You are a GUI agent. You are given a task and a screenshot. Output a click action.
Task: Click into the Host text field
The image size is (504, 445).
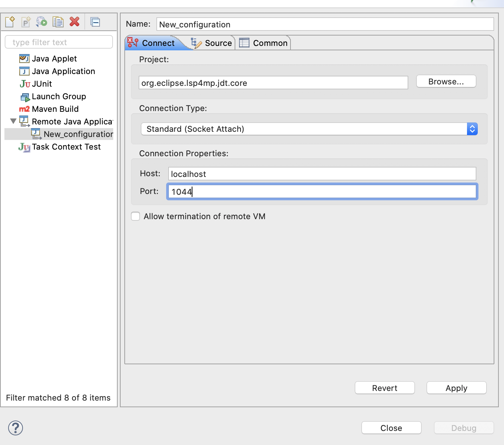pos(322,174)
